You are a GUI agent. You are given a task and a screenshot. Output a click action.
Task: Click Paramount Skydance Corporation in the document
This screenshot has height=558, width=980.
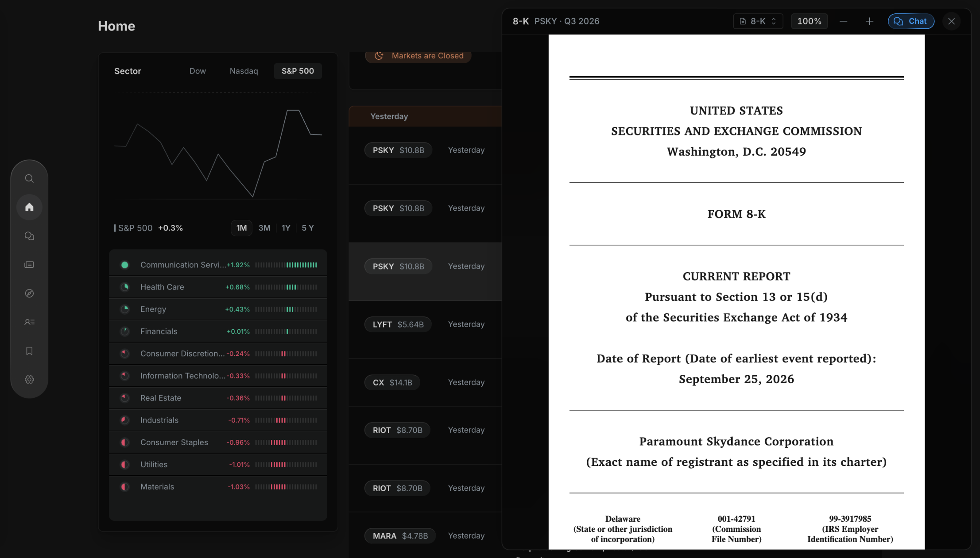pyautogui.click(x=736, y=441)
